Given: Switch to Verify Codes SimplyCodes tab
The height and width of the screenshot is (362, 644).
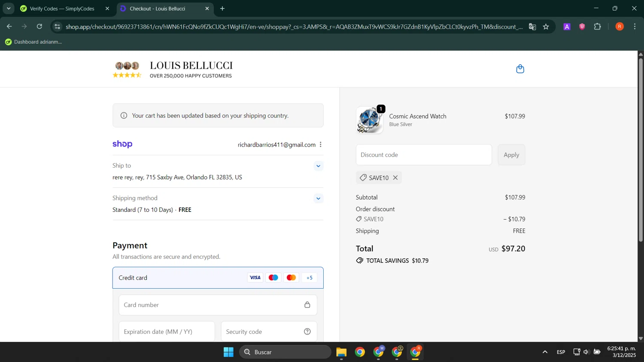Looking at the screenshot, I should tap(62, 9).
